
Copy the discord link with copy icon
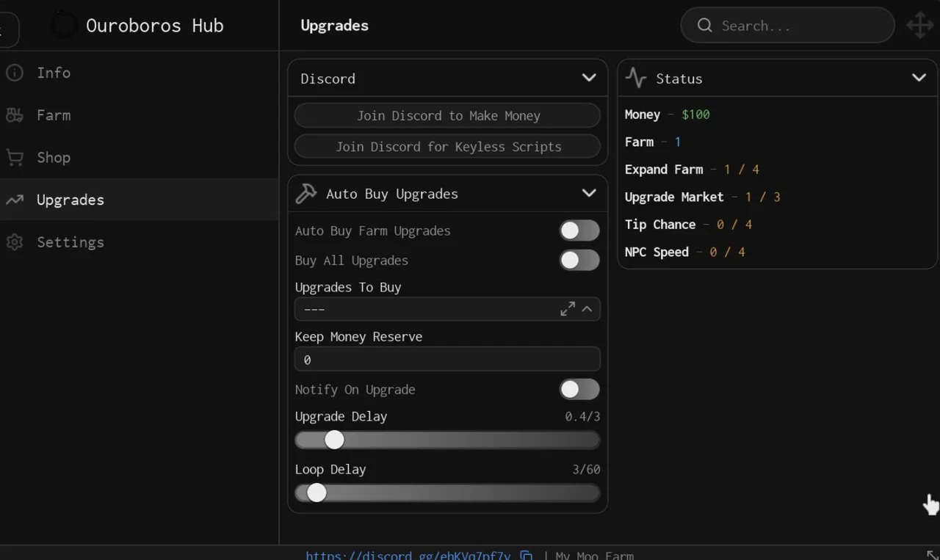pyautogui.click(x=526, y=555)
